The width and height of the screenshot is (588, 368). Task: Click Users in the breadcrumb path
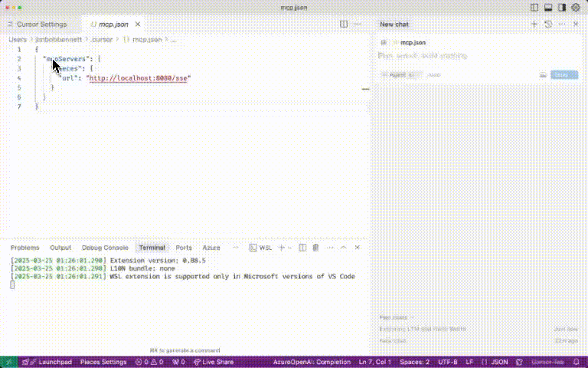pos(18,39)
